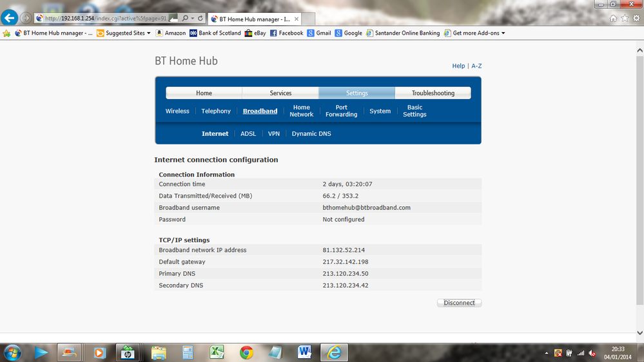The image size is (644, 362).
Task: Click the URL address field
Action: coord(106,19)
